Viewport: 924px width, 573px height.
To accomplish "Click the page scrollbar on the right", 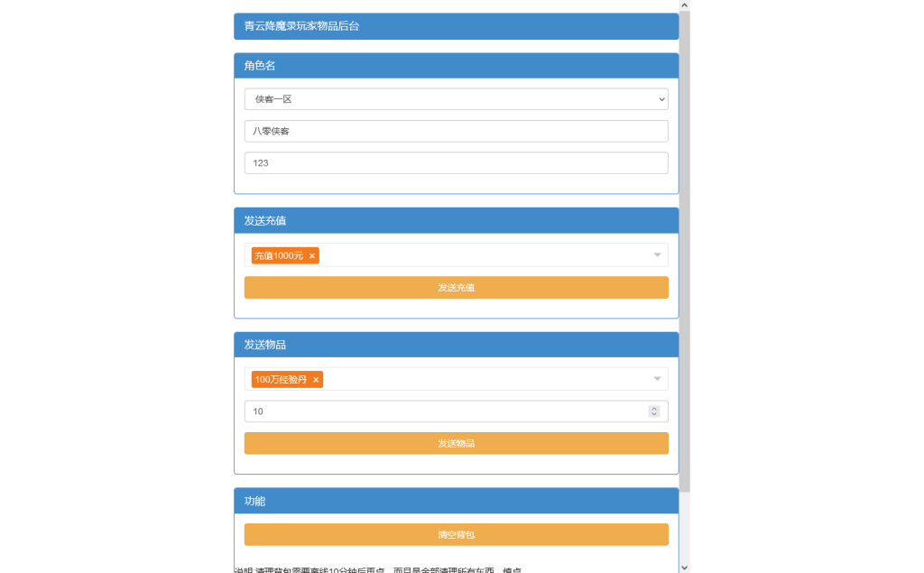I will point(684,271).
